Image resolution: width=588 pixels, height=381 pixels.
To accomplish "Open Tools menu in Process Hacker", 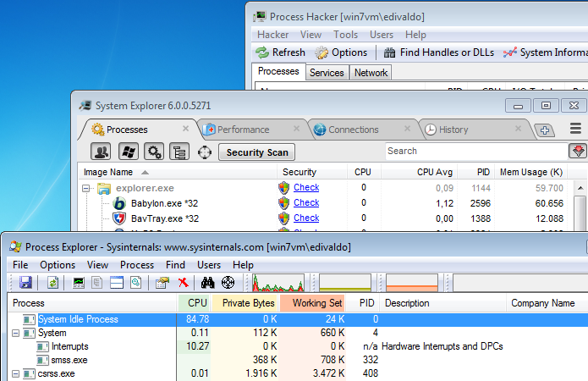I will tap(345, 35).
